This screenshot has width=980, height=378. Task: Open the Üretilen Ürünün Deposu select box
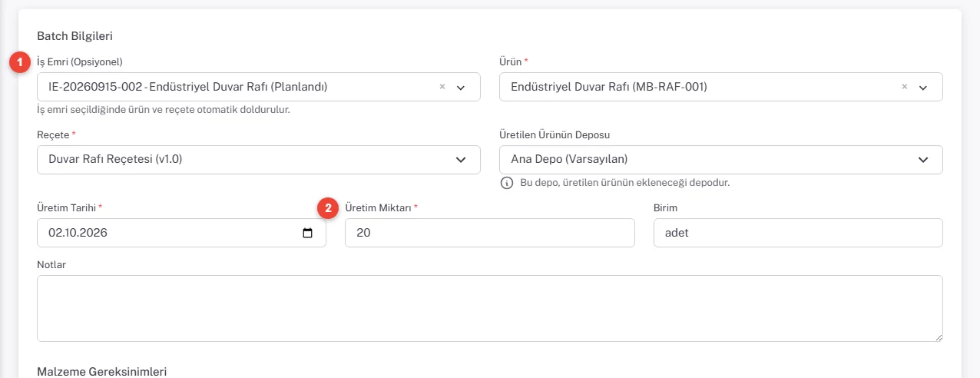click(x=721, y=160)
